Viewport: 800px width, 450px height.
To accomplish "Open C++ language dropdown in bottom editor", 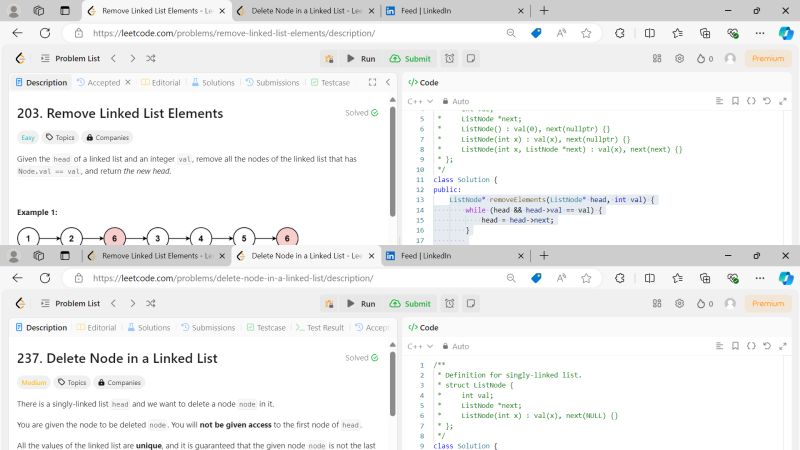I will [420, 346].
